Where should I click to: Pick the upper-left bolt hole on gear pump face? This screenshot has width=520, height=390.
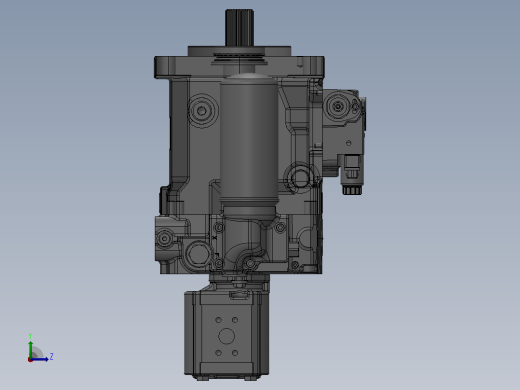[x=218, y=320]
